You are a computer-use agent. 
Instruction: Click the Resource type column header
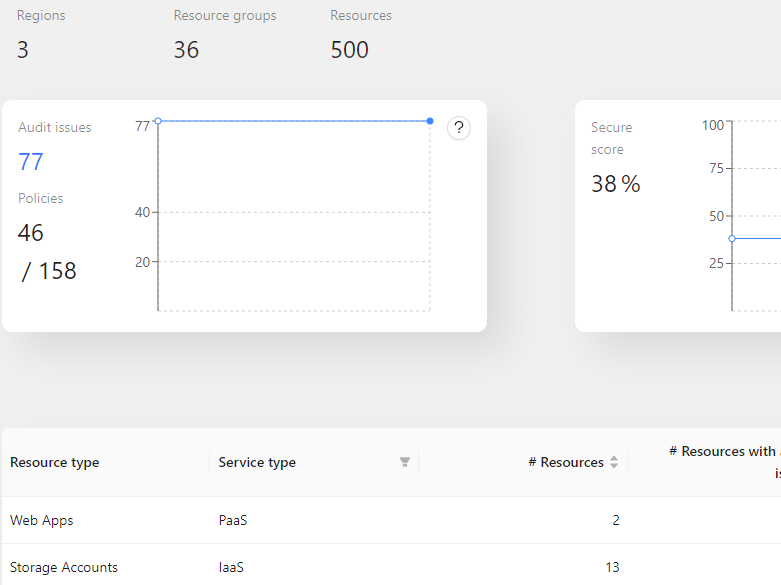click(x=55, y=462)
